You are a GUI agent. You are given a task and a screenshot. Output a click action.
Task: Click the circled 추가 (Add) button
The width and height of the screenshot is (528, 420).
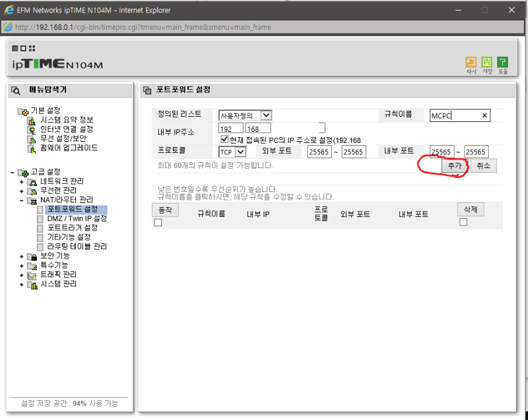tap(453, 165)
